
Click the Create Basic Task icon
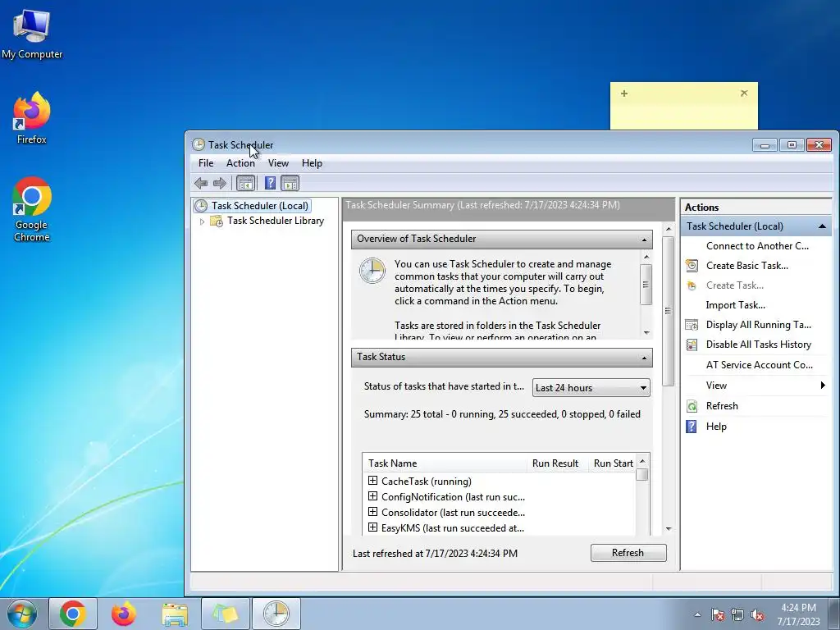(692, 266)
